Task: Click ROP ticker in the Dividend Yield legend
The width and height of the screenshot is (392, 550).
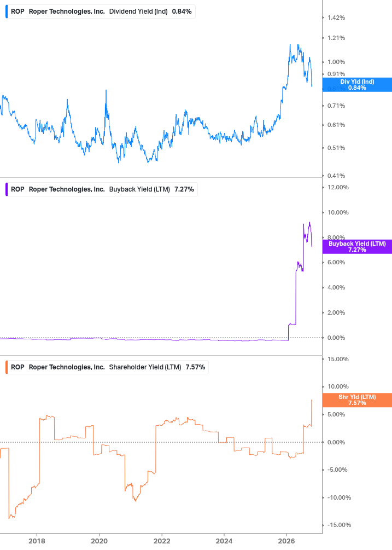Action: click(x=17, y=11)
